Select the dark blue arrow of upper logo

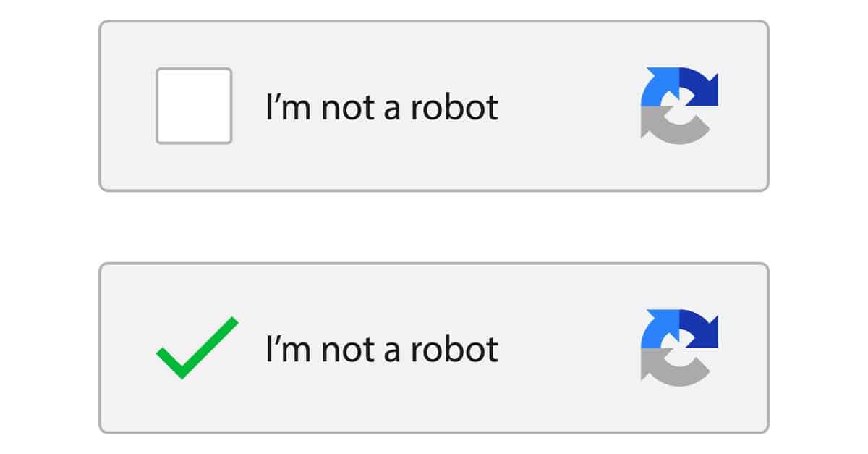pos(699,85)
